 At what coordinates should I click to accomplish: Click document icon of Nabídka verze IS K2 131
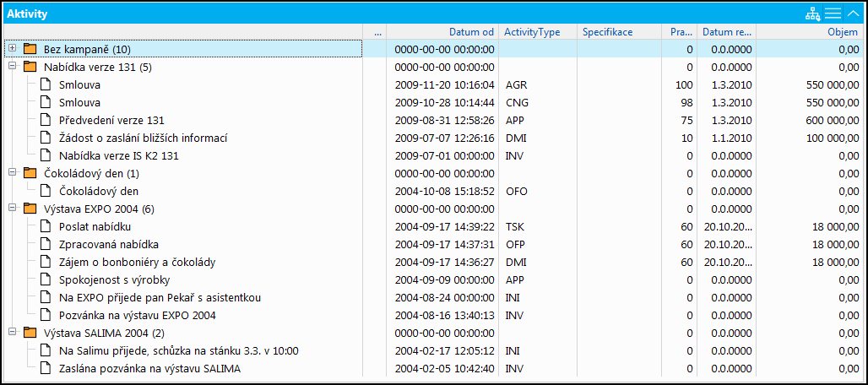[46, 156]
